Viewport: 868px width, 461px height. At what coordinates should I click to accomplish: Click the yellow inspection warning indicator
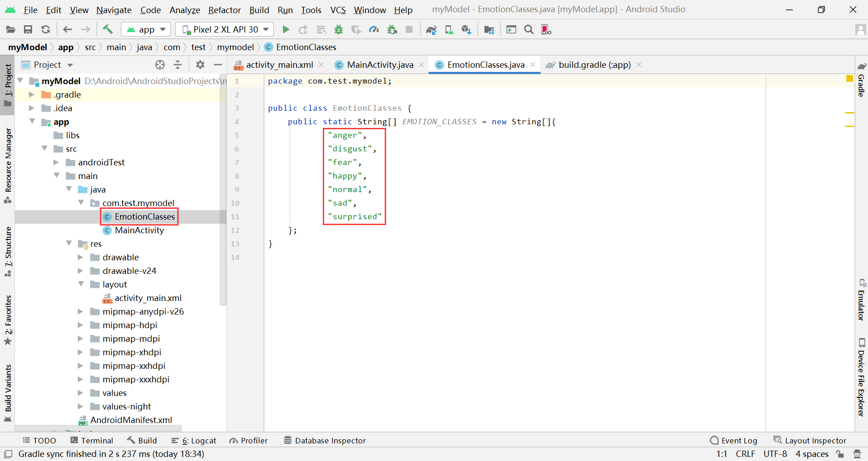click(x=849, y=79)
